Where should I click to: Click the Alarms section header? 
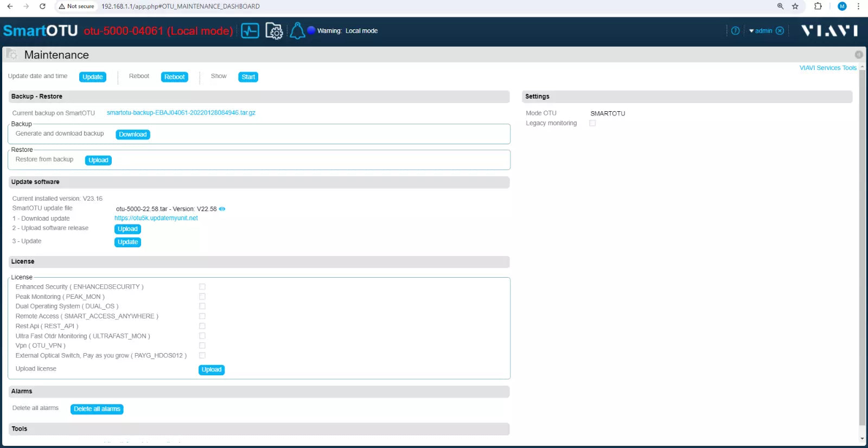click(259, 392)
